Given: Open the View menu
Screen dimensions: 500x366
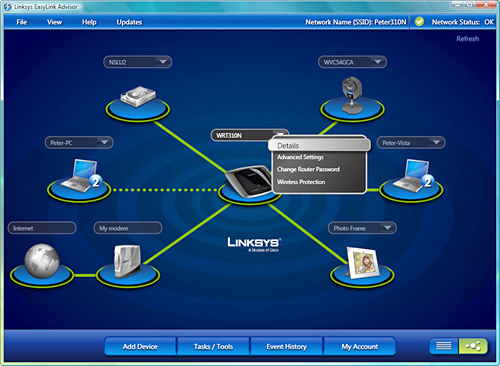Looking at the screenshot, I should [x=54, y=22].
